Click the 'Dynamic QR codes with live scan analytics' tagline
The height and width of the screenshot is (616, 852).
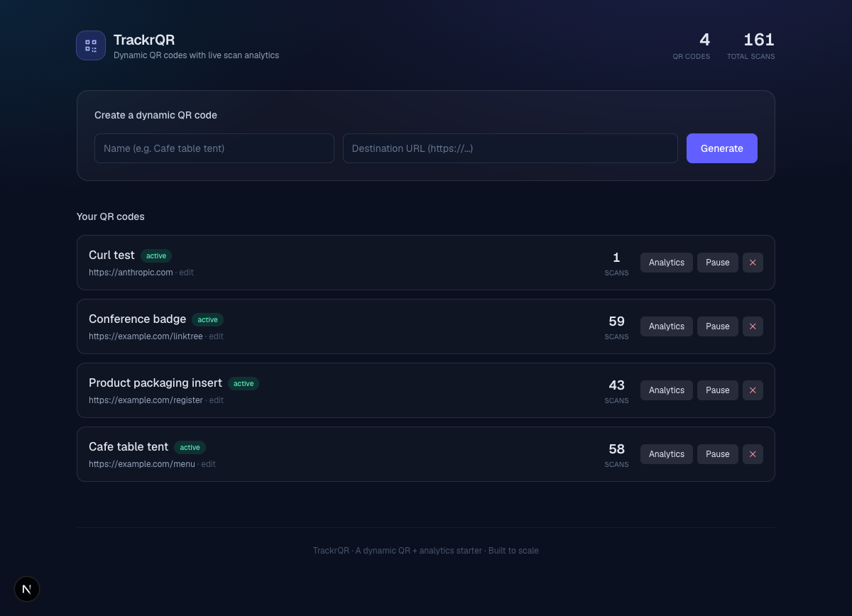tap(196, 55)
